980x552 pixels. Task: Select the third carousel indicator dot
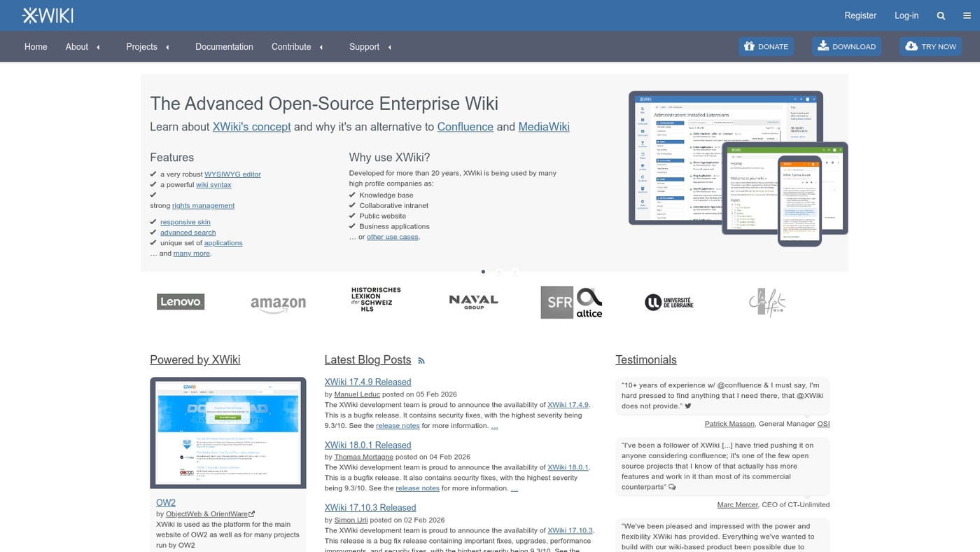tap(515, 271)
